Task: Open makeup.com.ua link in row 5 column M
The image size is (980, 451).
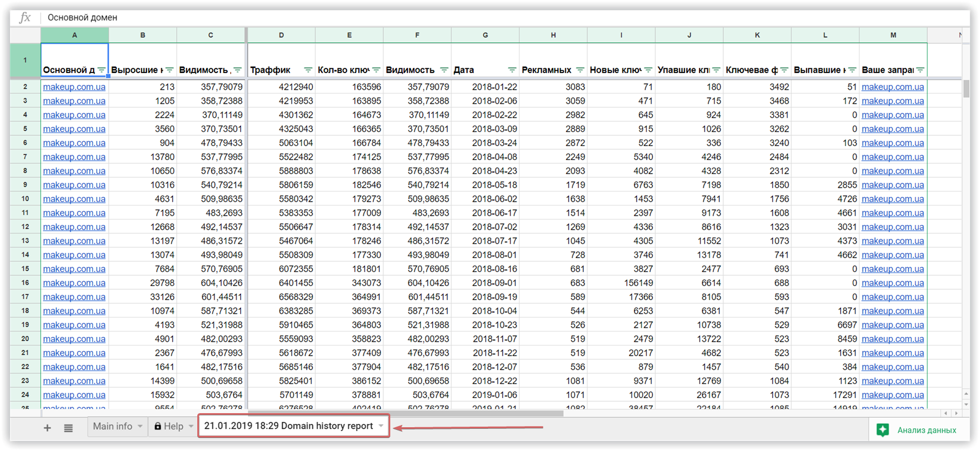Action: (892, 129)
